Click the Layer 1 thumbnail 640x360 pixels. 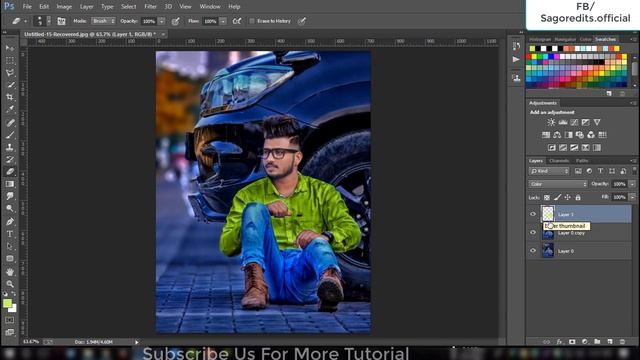pyautogui.click(x=547, y=213)
